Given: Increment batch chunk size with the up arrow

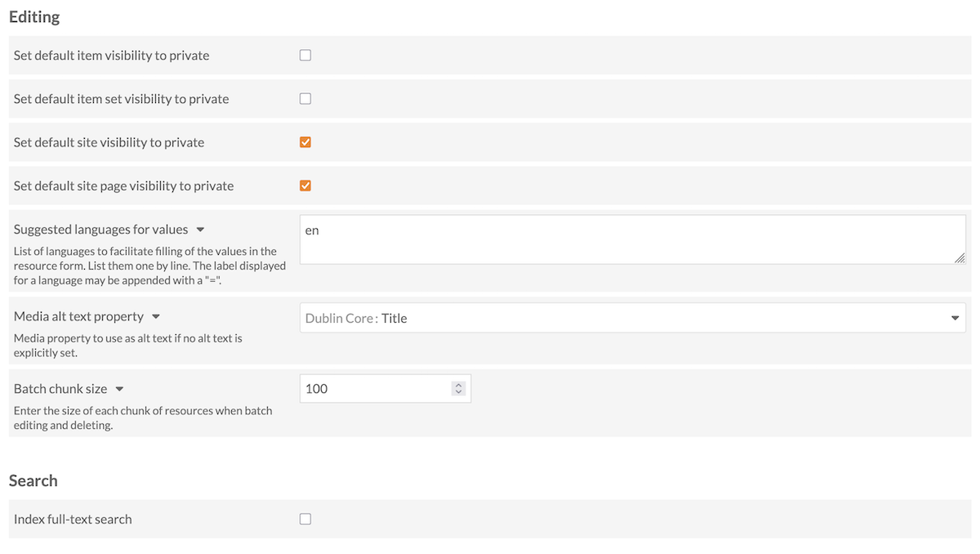Looking at the screenshot, I should [x=458, y=384].
